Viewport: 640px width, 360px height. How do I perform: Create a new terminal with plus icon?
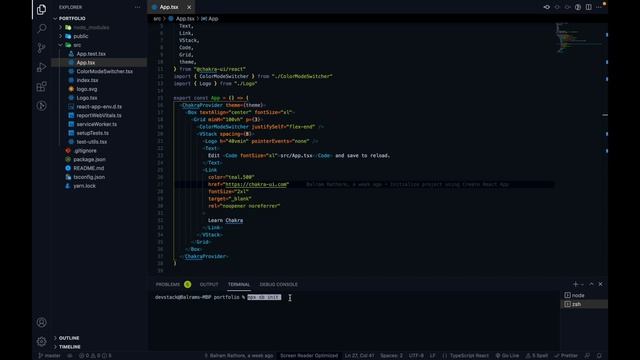tap(575, 284)
